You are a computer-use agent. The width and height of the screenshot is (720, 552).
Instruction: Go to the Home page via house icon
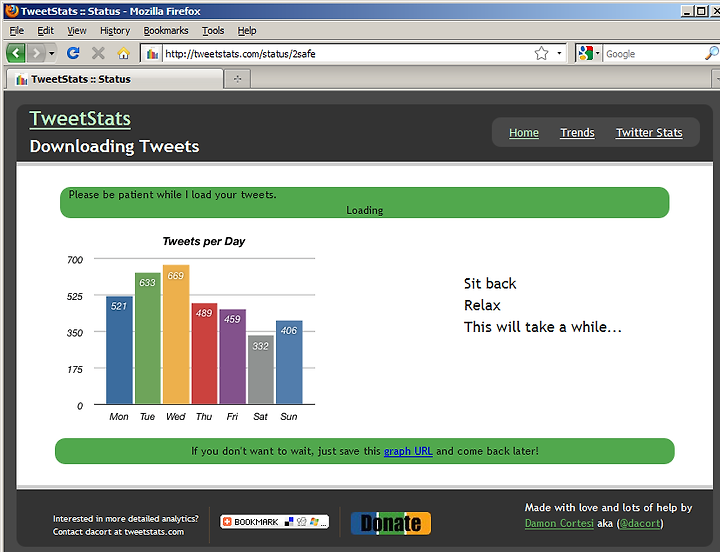point(123,53)
